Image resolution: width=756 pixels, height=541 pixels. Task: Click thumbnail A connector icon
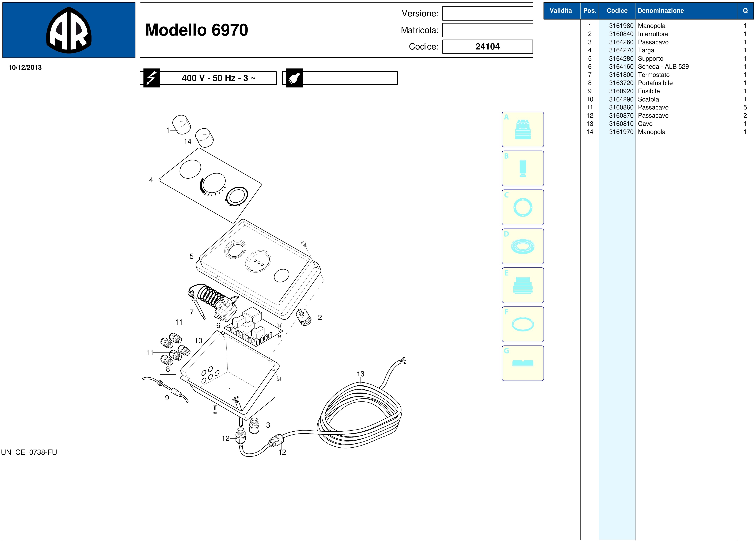click(522, 129)
